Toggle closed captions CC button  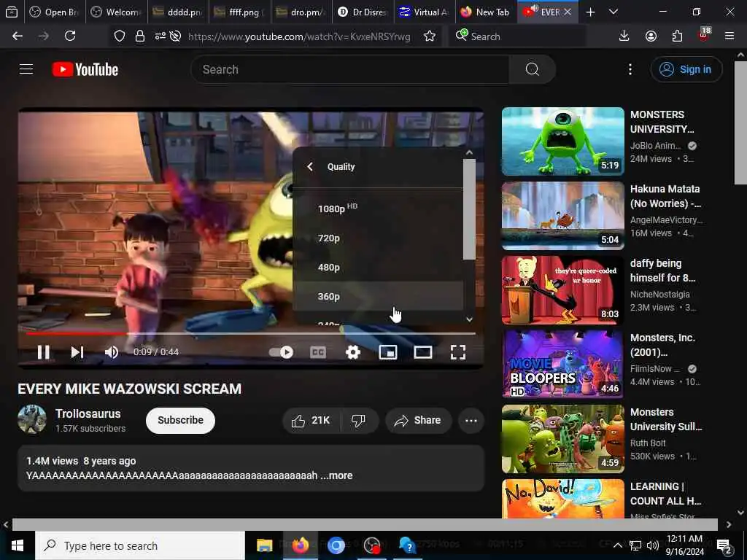[318, 352]
